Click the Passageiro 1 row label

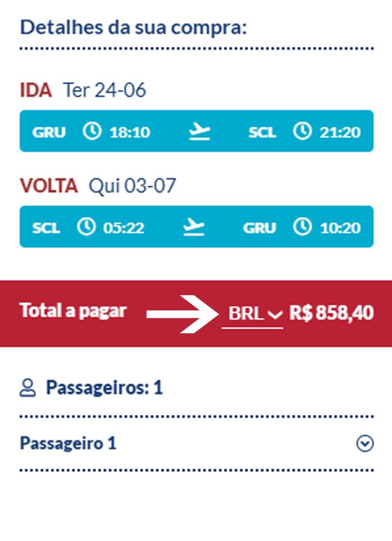point(68,443)
